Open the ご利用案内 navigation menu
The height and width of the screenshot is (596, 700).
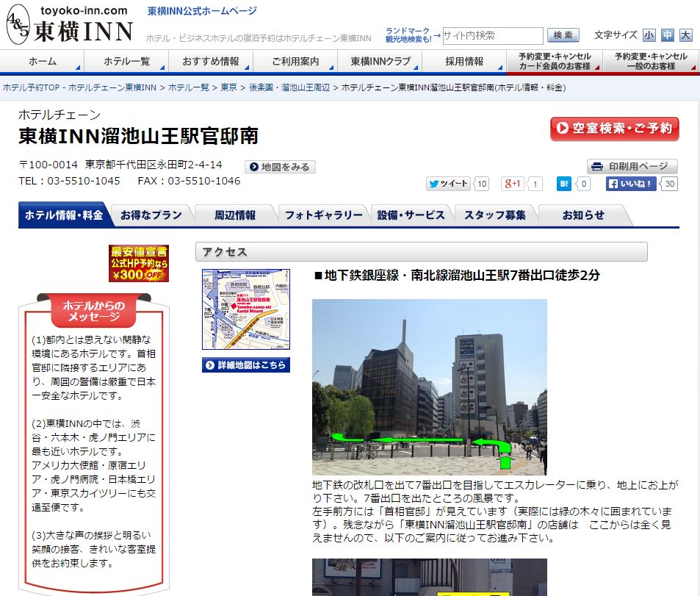(x=295, y=61)
